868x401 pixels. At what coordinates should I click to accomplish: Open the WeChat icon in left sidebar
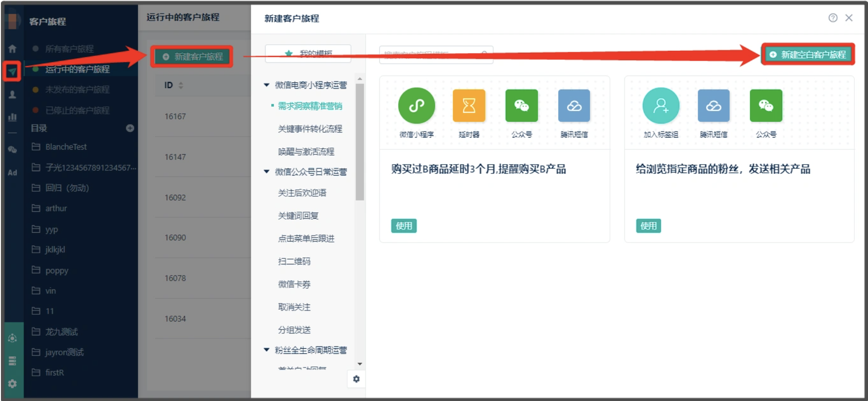pyautogui.click(x=13, y=150)
